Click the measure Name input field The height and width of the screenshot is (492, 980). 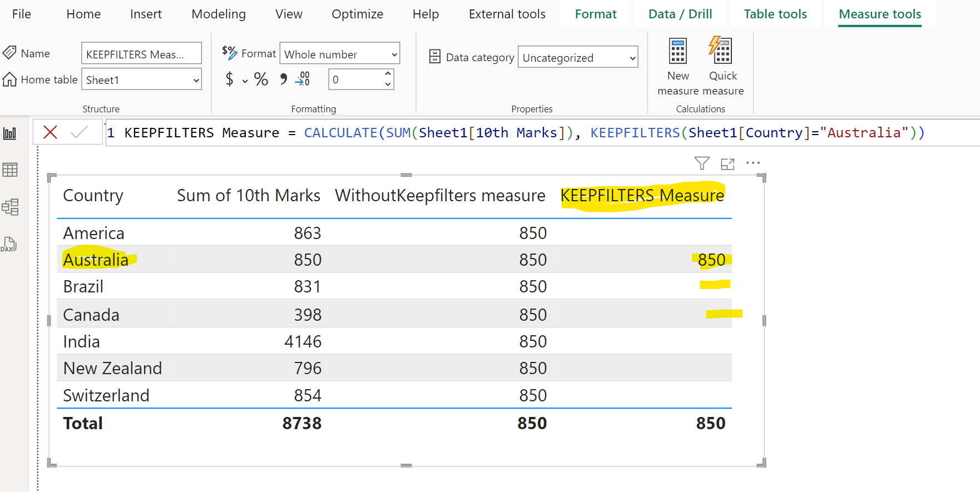tap(141, 54)
